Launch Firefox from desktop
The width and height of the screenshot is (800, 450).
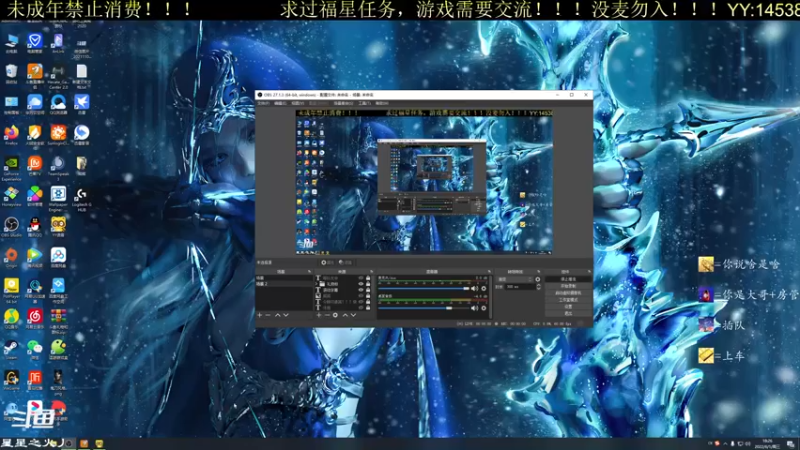coord(11,135)
